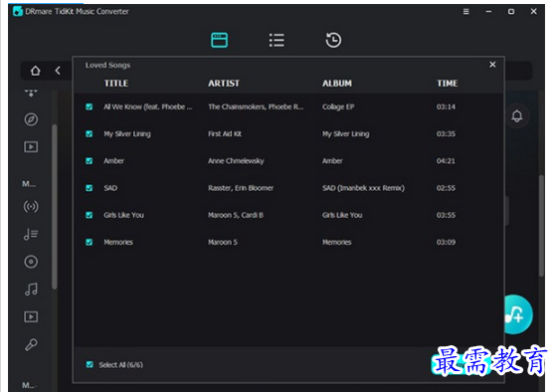Click artist Rasster, Erin Bloomer
This screenshot has height=392, width=556.
pyautogui.click(x=241, y=188)
